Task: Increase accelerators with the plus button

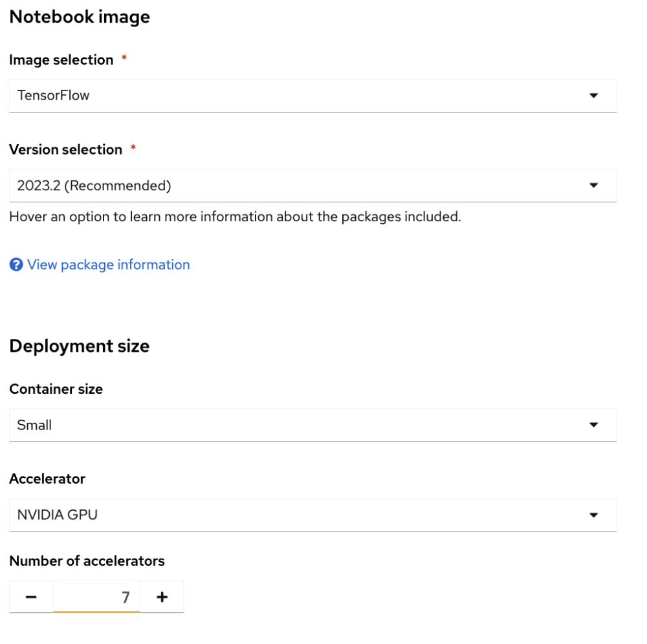Action: click(162, 597)
